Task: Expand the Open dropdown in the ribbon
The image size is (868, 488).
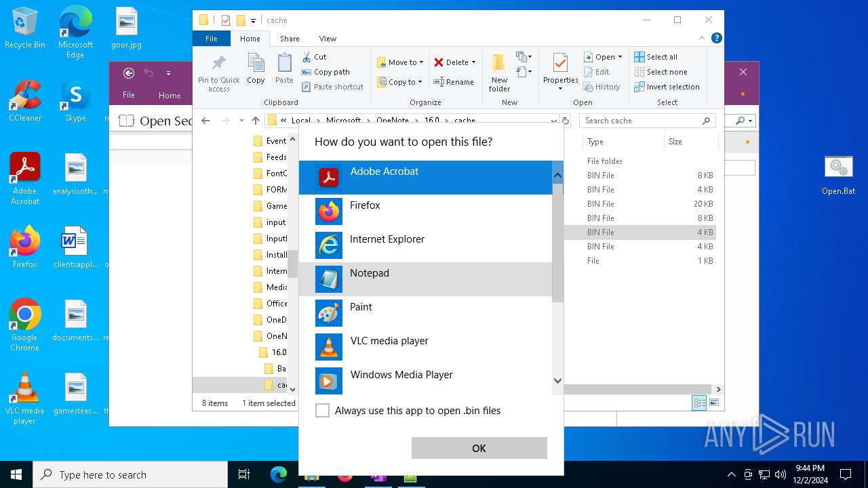Action: (x=620, y=57)
